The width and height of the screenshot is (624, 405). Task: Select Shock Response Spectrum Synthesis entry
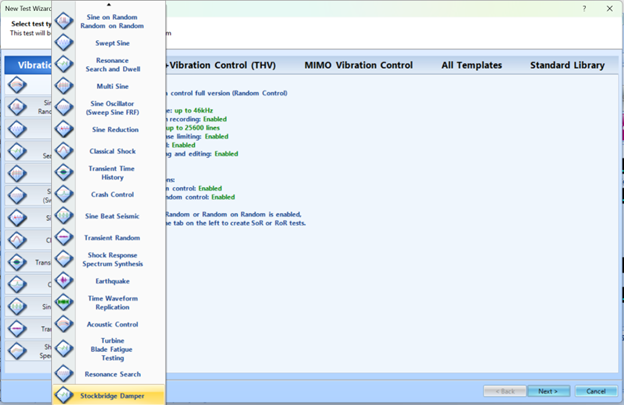click(x=112, y=259)
